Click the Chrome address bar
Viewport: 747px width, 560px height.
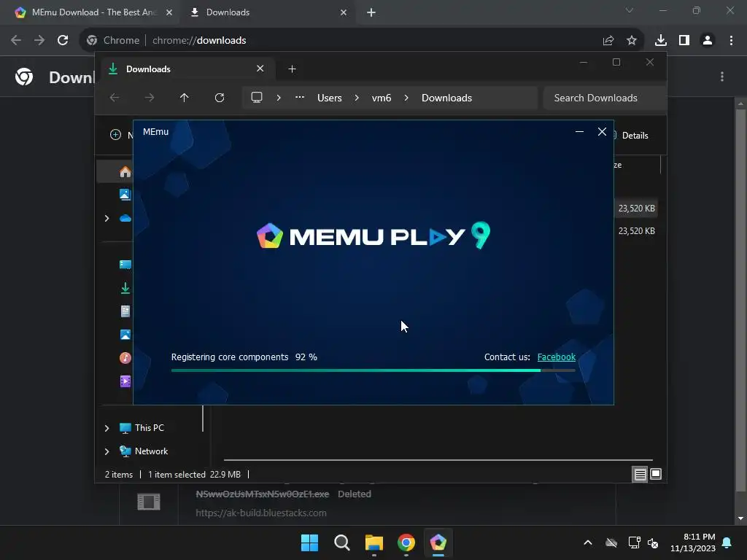(362, 41)
